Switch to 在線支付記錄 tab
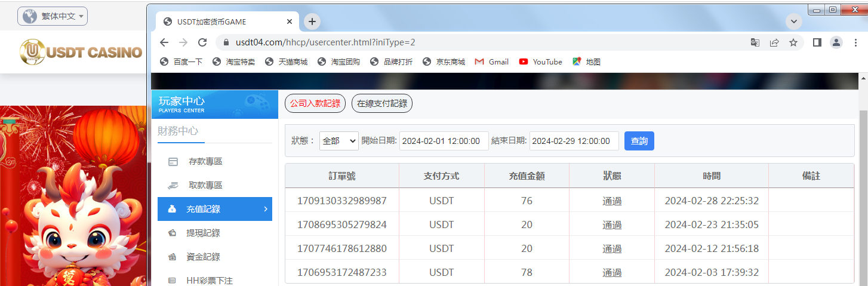 381,103
